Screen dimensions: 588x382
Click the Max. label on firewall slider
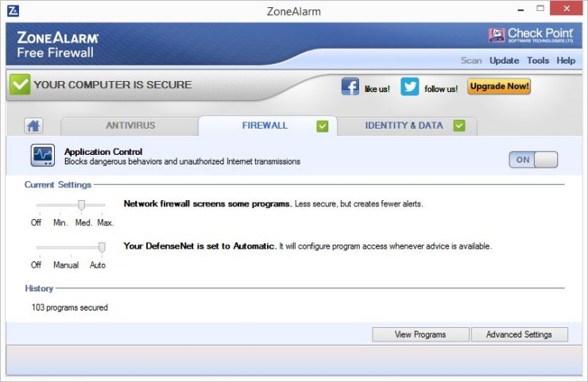click(x=106, y=222)
